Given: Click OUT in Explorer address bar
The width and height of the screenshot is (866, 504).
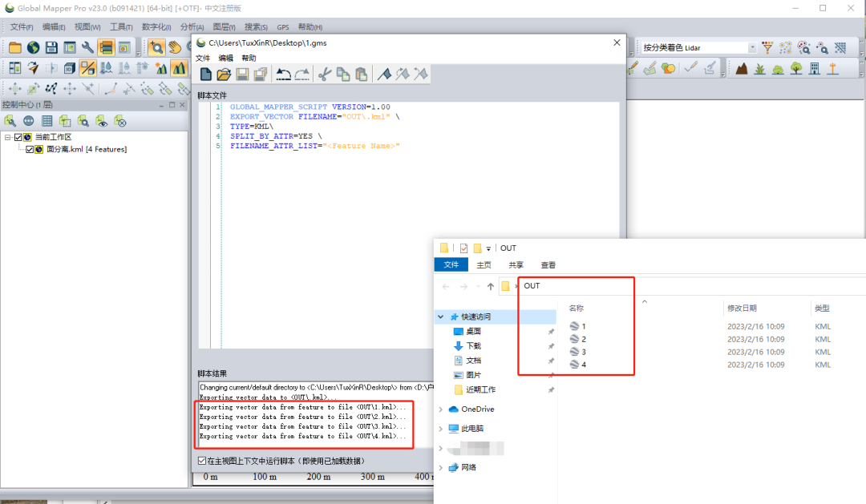Looking at the screenshot, I should click(532, 286).
